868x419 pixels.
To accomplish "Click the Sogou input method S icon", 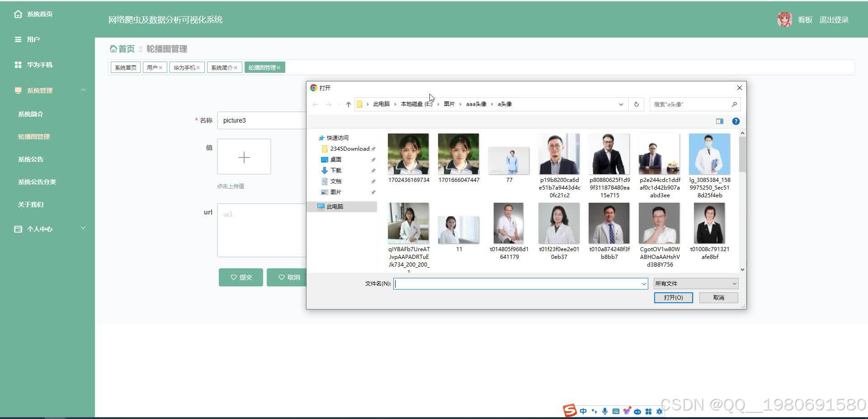I will (570, 410).
